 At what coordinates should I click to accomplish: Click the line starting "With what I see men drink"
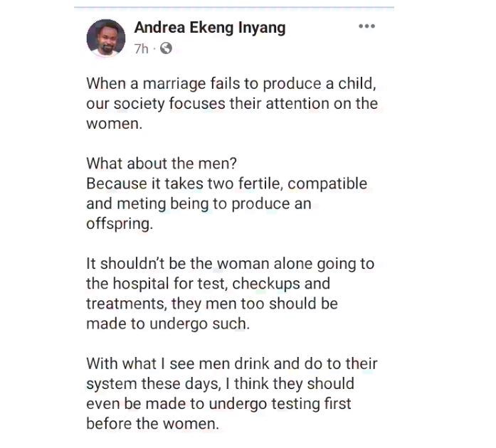[231, 364]
